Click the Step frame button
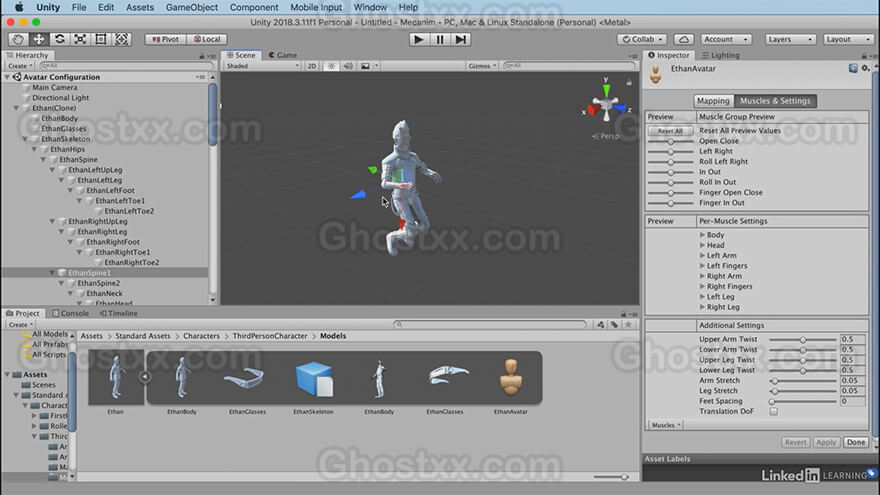Screen dimensions: 880x495 [x=460, y=39]
